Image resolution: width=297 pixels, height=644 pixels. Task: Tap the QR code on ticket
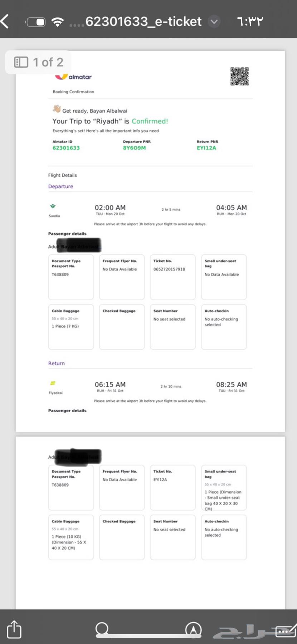(x=239, y=76)
